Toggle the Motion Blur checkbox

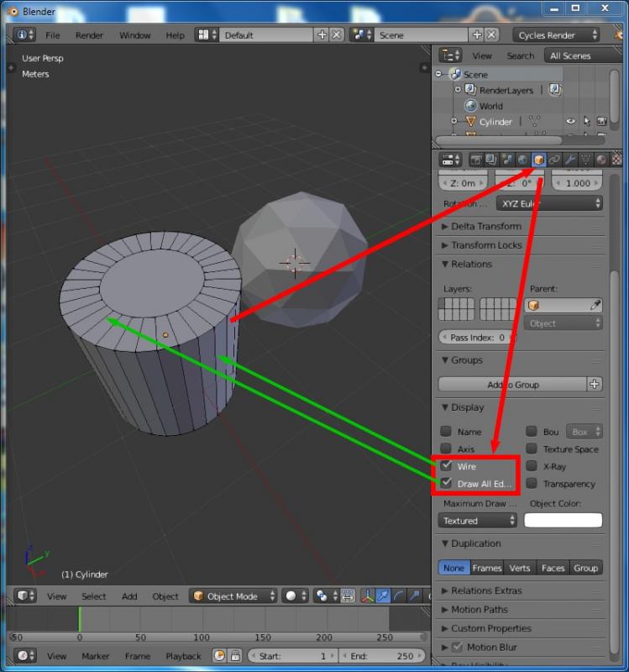[x=457, y=647]
